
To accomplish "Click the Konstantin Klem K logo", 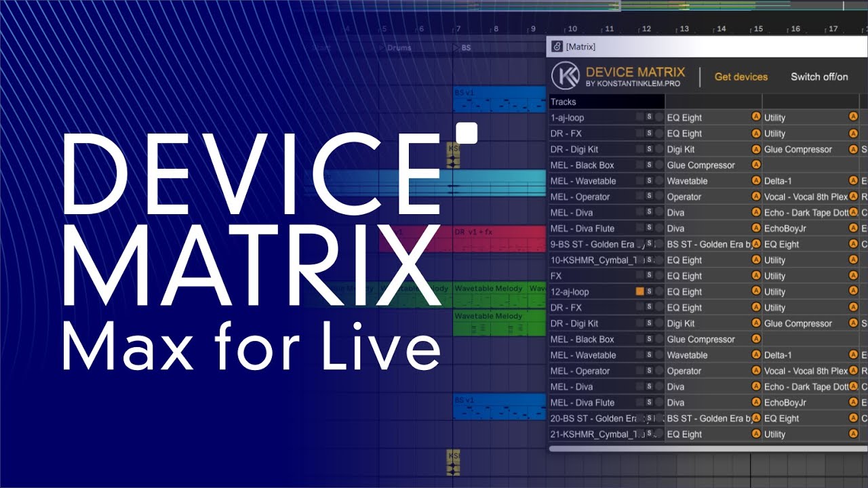I will pyautogui.click(x=565, y=76).
